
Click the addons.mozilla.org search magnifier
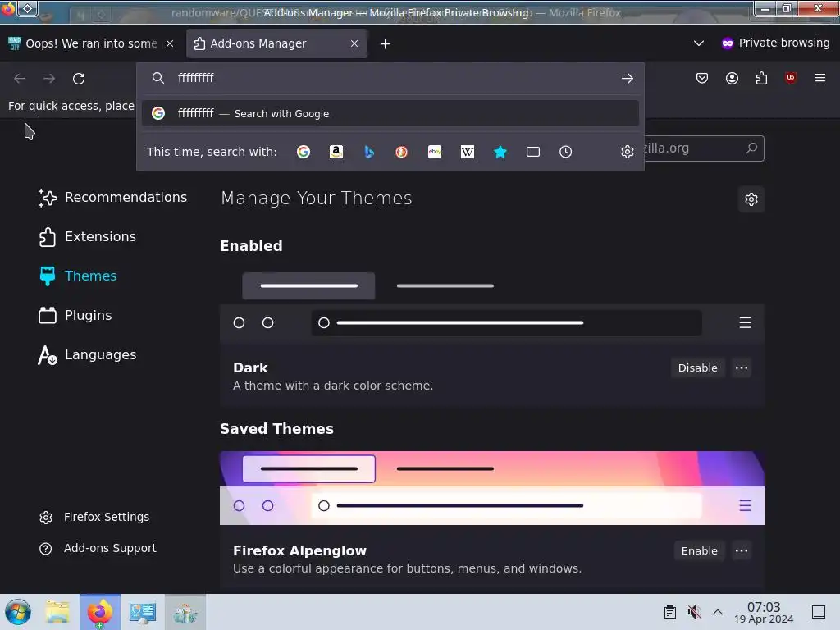point(751,148)
